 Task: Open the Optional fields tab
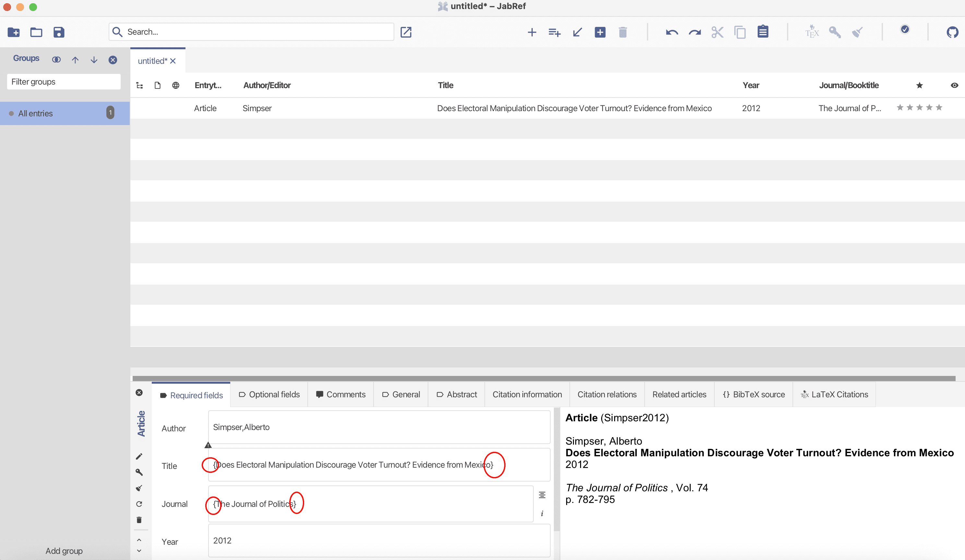click(269, 394)
